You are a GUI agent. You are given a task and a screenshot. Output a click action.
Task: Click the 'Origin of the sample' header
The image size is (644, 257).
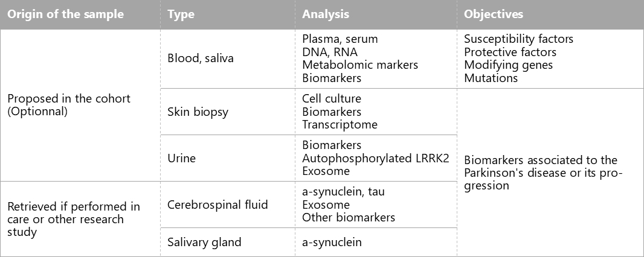coord(66,14)
